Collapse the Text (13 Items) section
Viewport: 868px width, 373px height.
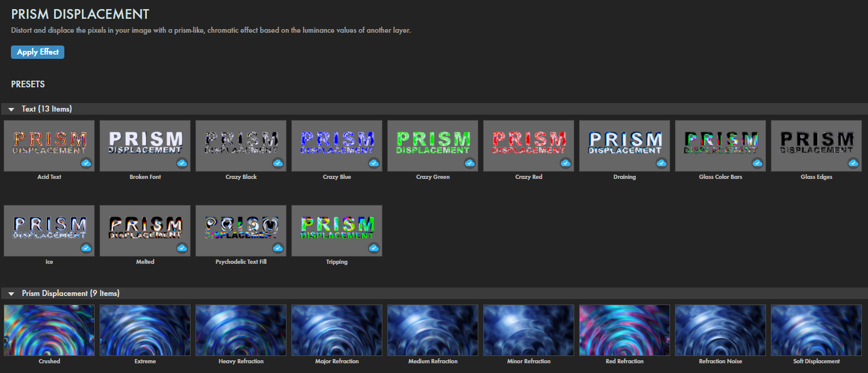pyautogui.click(x=12, y=109)
